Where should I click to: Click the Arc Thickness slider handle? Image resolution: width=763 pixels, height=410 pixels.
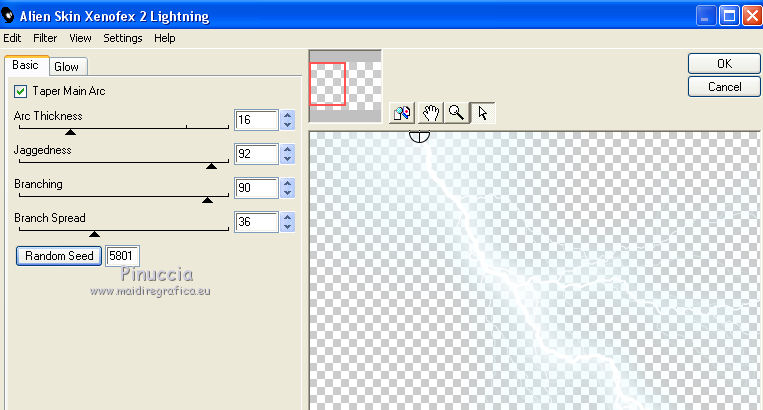point(71,132)
